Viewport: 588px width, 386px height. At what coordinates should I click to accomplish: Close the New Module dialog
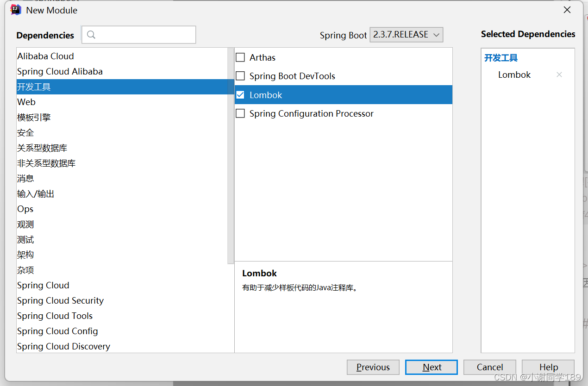pos(567,10)
